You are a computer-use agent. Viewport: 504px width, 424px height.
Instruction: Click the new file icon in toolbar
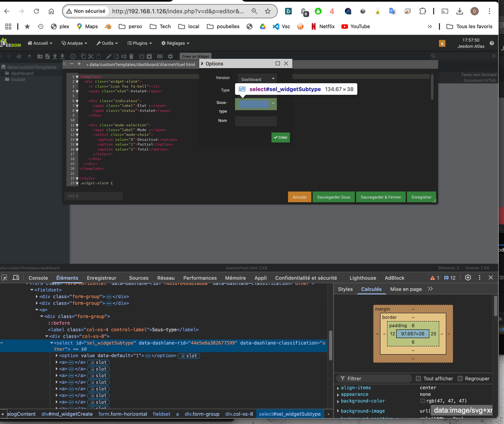pyautogui.click(x=47, y=56)
